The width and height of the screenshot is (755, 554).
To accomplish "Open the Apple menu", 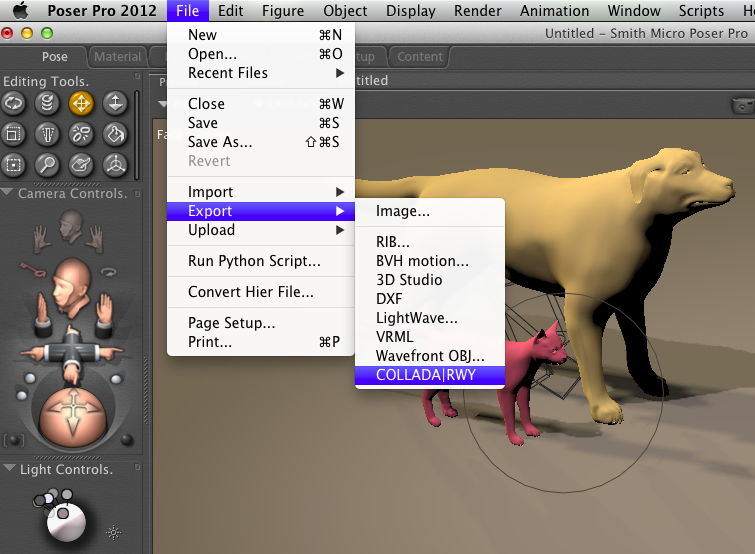I will pos(20,10).
